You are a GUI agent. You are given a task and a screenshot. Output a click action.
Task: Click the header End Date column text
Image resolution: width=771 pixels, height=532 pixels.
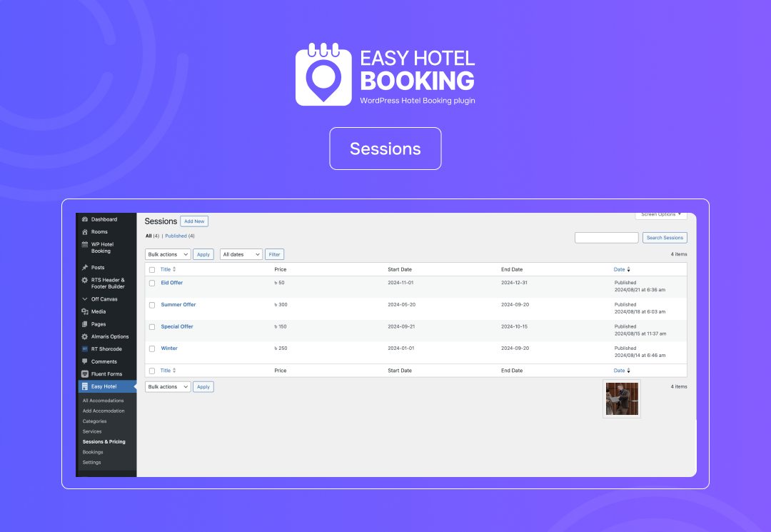pos(511,269)
